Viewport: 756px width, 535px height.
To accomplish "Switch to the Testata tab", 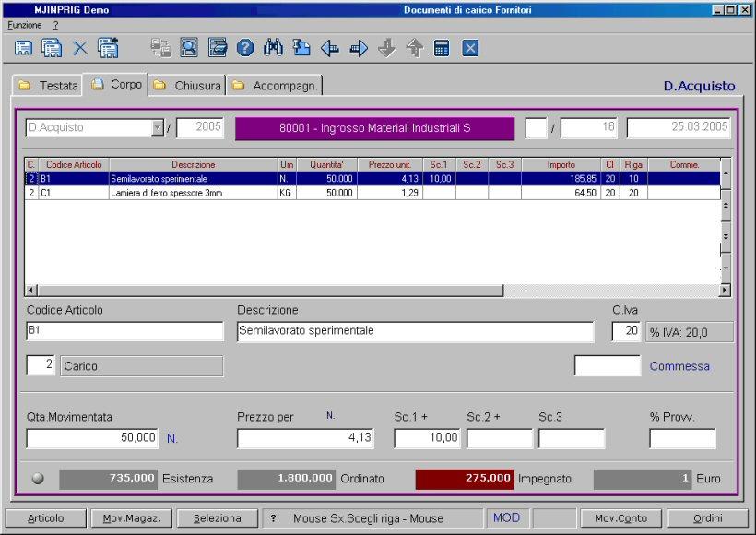I will pos(48,86).
